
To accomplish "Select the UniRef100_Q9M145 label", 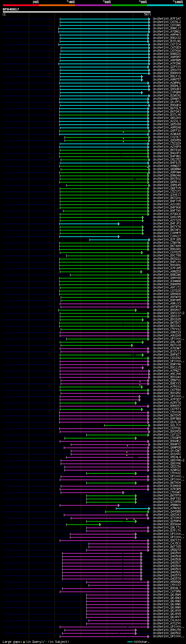I will 167,185.
